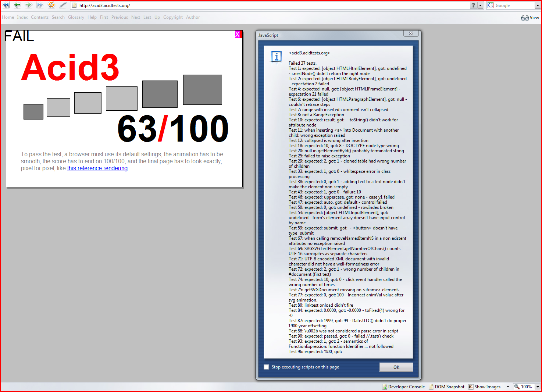
Task: Toggle the Show Images button
Action: click(484, 386)
